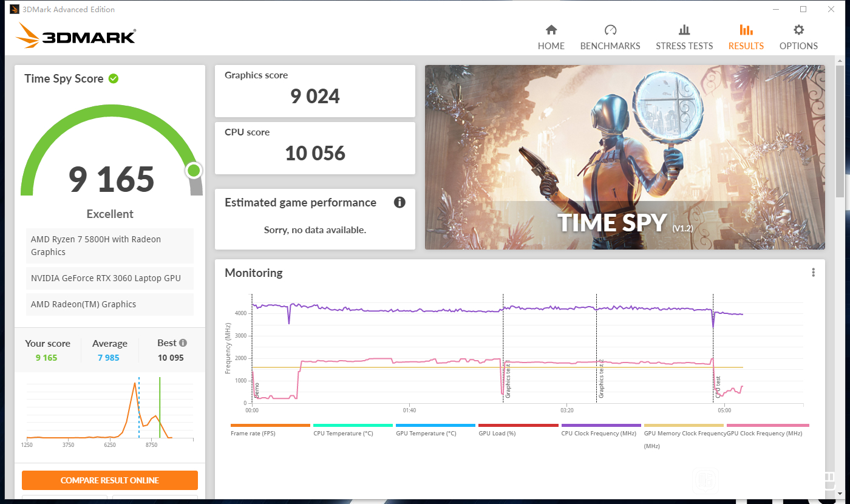This screenshot has width=850, height=504.
Task: Open Monitoring three-dot options menu
Action: (x=813, y=273)
